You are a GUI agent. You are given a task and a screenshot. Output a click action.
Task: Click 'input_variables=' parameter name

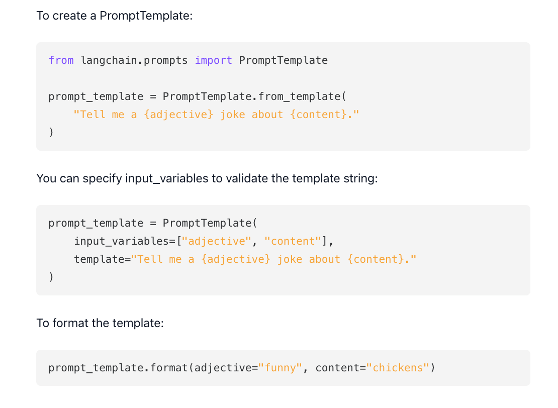tap(125, 241)
